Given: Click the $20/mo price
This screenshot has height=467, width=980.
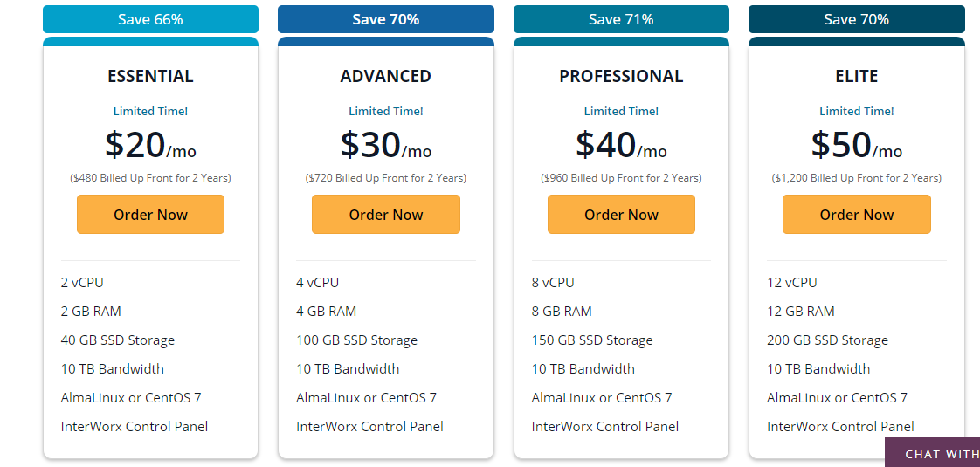Looking at the screenshot, I should tap(150, 144).
